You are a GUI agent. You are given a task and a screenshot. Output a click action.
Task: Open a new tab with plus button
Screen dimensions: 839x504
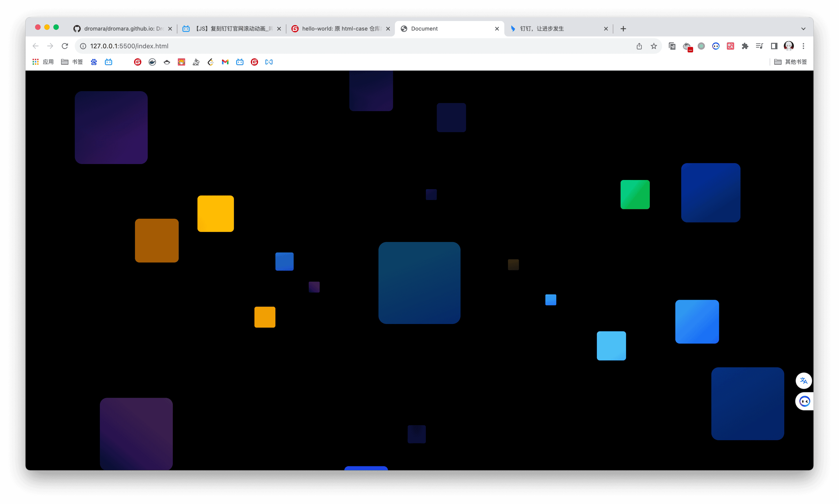pyautogui.click(x=623, y=29)
